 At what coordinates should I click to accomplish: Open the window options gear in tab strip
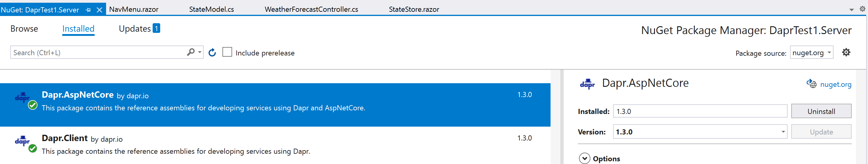click(x=862, y=9)
